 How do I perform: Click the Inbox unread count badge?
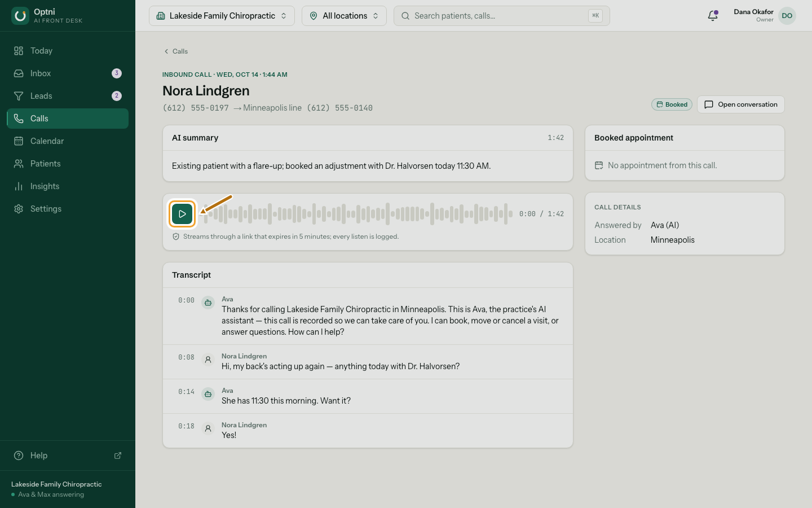tap(117, 73)
